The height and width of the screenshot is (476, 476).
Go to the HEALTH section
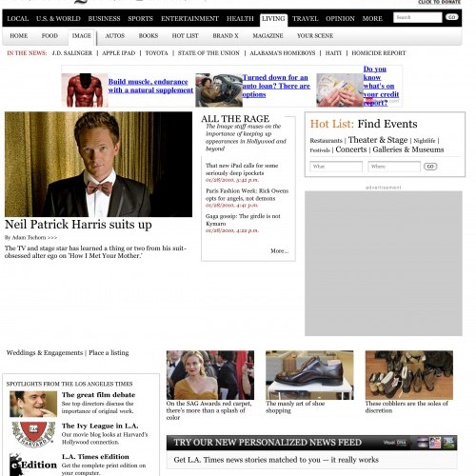(x=240, y=19)
